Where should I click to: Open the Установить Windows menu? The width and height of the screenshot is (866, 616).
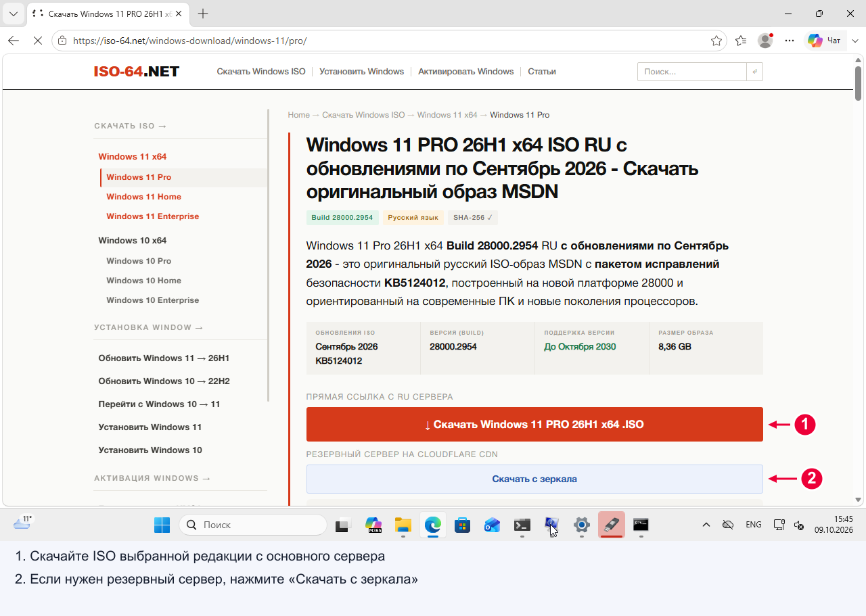click(362, 72)
